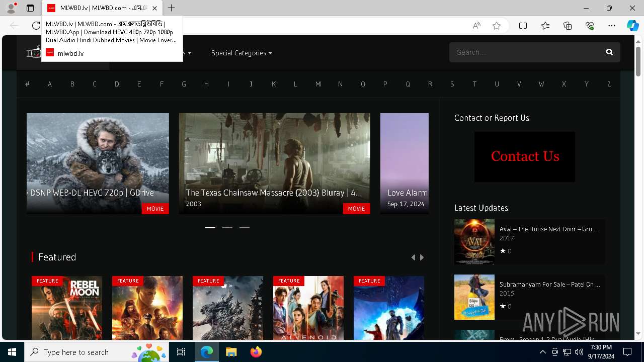Filter movies by letter Z
The width and height of the screenshot is (644, 362).
pyautogui.click(x=609, y=84)
